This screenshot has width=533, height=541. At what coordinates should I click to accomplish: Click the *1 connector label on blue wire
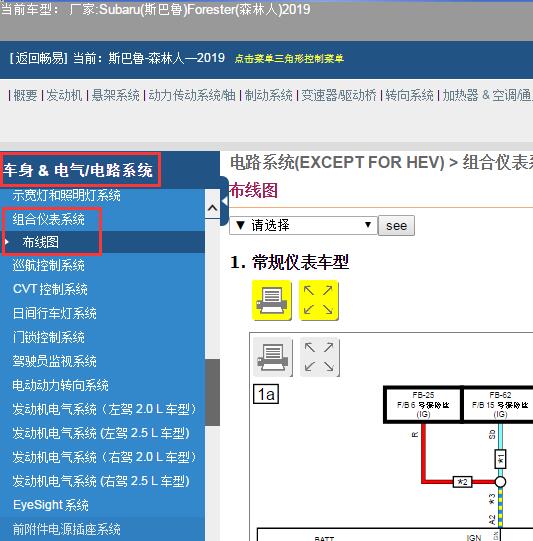[x=501, y=459]
